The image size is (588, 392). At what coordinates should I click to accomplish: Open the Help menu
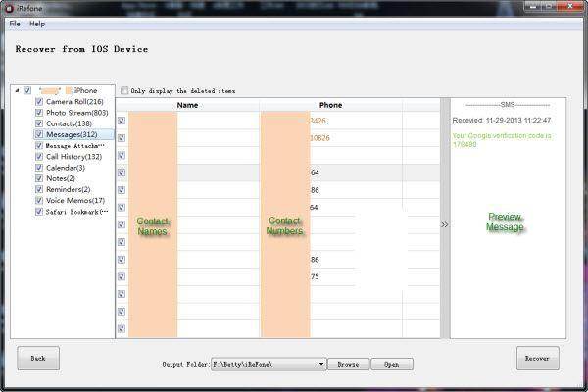pyautogui.click(x=37, y=24)
